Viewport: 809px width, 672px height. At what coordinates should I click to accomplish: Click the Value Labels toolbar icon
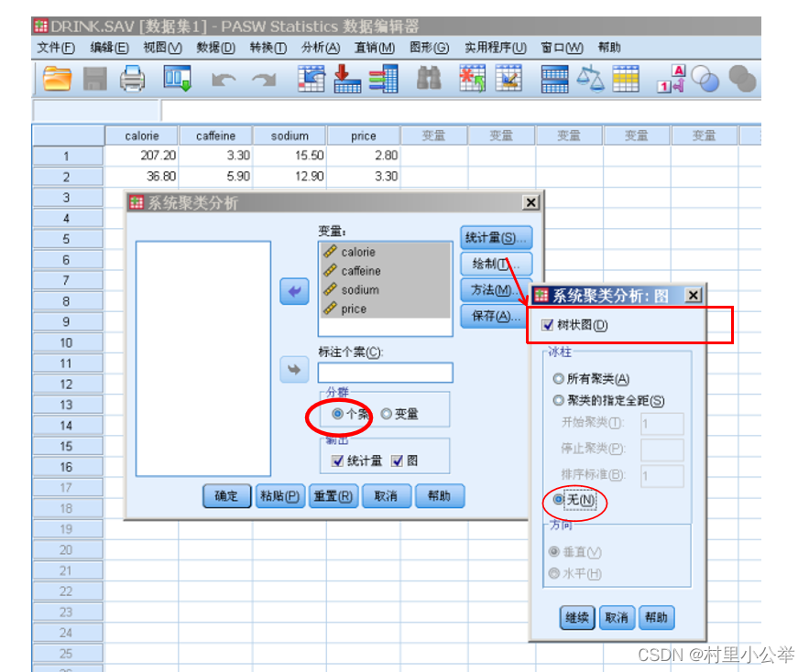(672, 80)
